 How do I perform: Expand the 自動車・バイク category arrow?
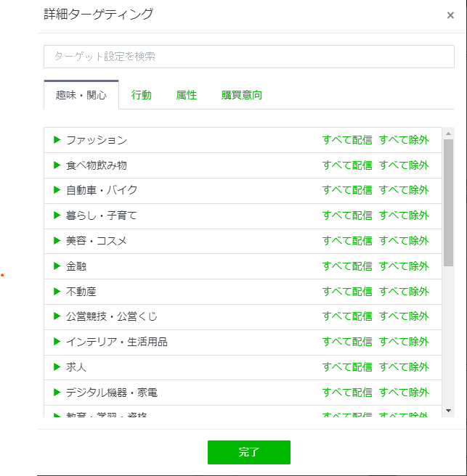point(57,190)
